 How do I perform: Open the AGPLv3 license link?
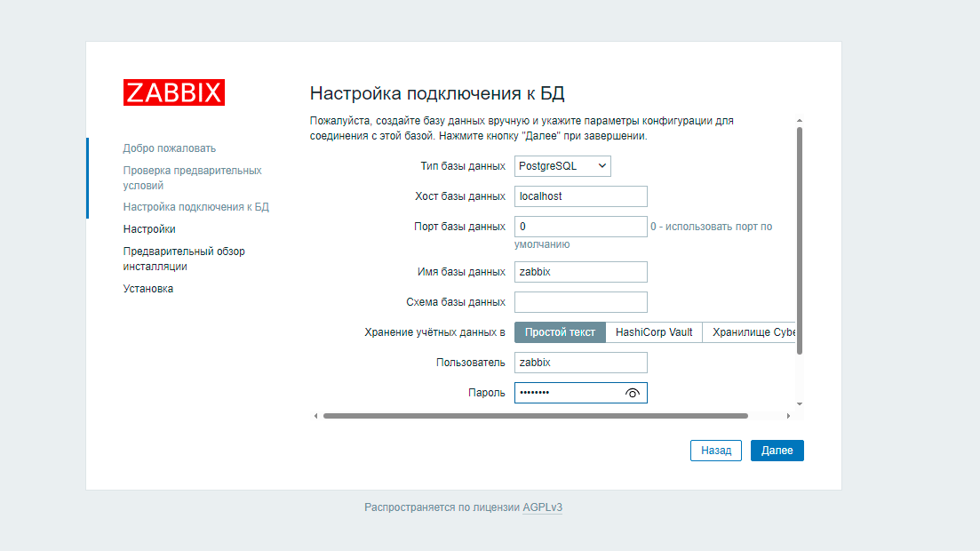(x=542, y=507)
